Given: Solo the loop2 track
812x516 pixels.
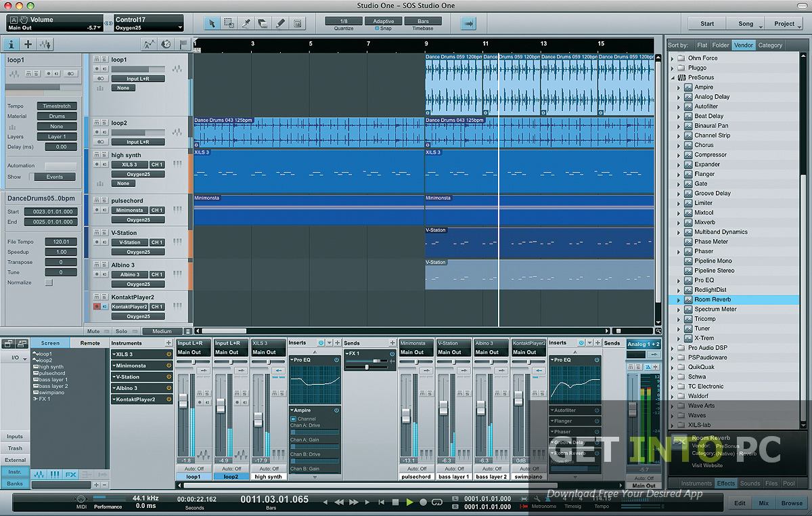Looking at the screenshot, I should point(104,123).
